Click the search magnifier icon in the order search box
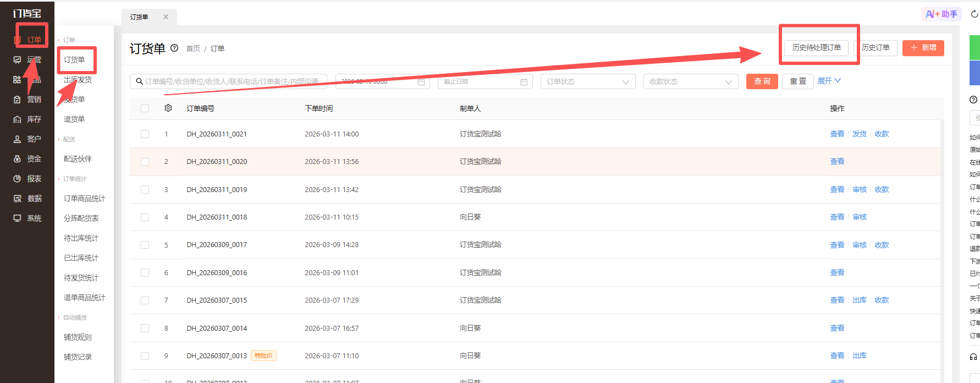The width and height of the screenshot is (980, 383). [x=140, y=81]
